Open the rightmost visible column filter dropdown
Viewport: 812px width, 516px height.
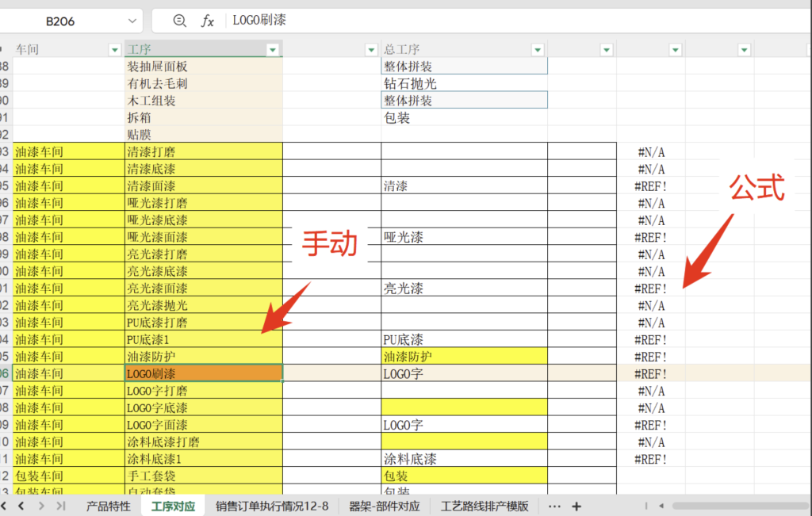(x=744, y=50)
